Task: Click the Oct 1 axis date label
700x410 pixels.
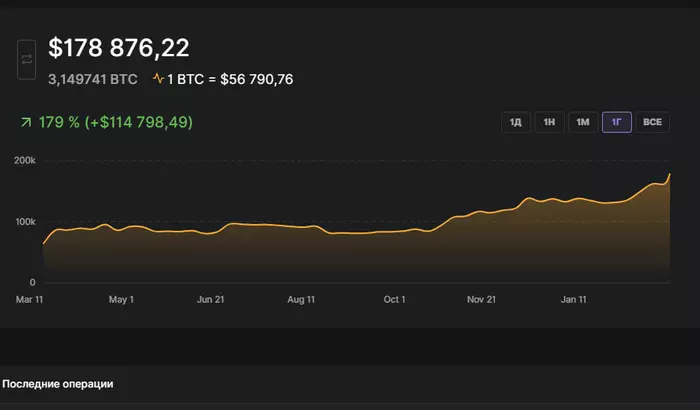Action: [395, 299]
